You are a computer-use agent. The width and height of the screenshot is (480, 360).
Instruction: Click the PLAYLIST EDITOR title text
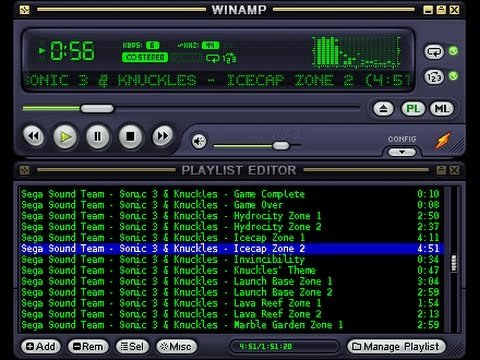239,170
